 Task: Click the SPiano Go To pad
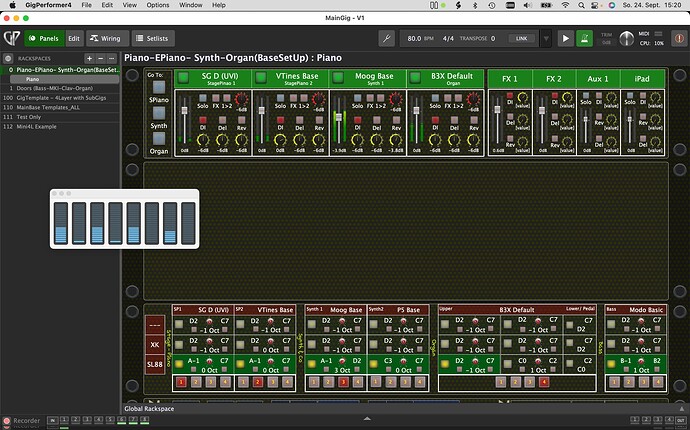tap(158, 87)
